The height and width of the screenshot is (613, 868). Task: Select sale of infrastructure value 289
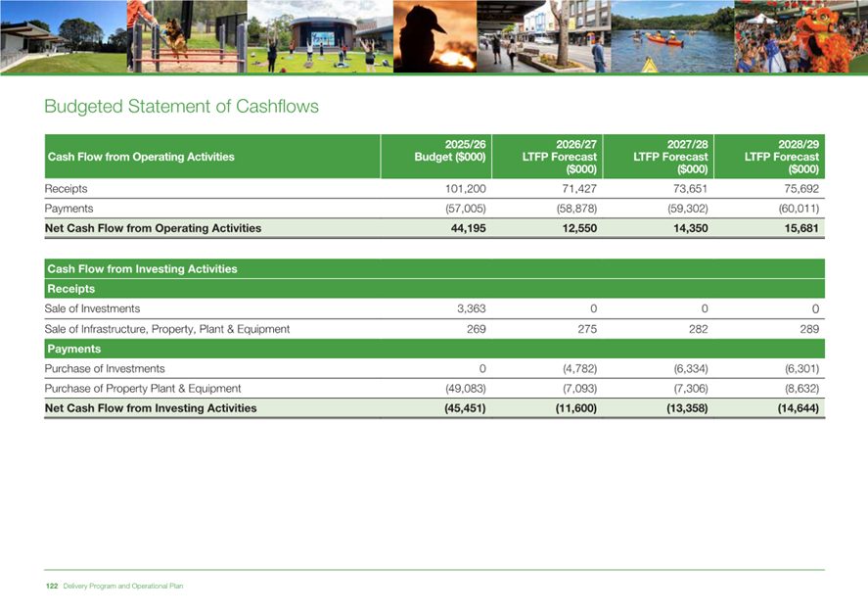click(x=809, y=329)
